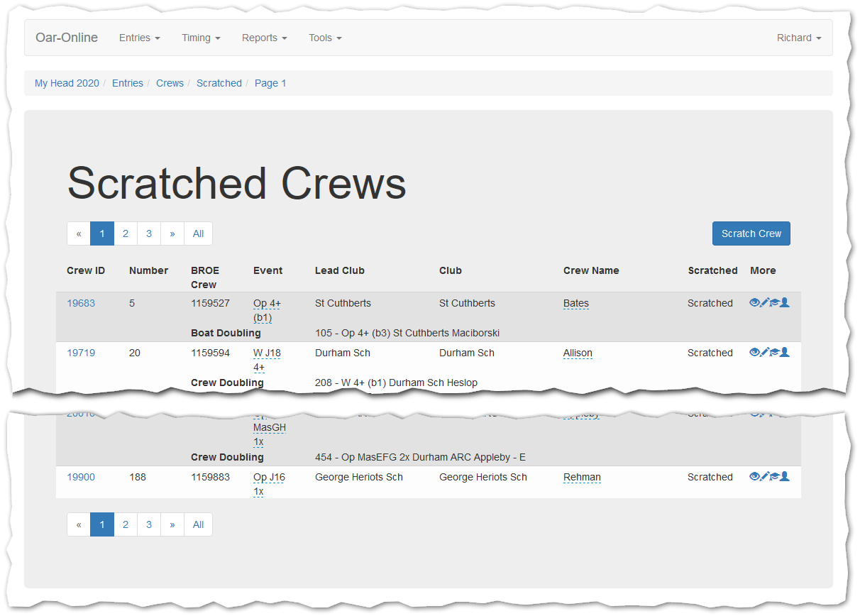
Task: Open the Richard user dropdown
Action: point(798,38)
